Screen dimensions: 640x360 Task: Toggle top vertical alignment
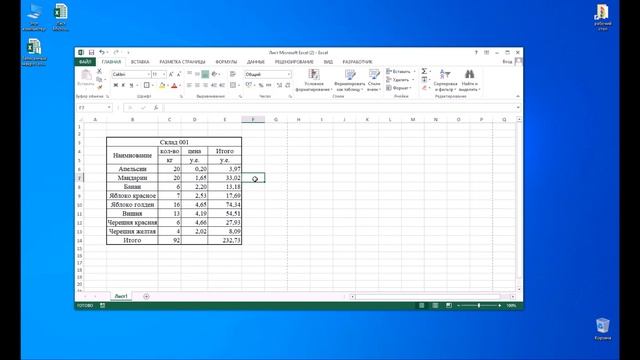(189, 74)
